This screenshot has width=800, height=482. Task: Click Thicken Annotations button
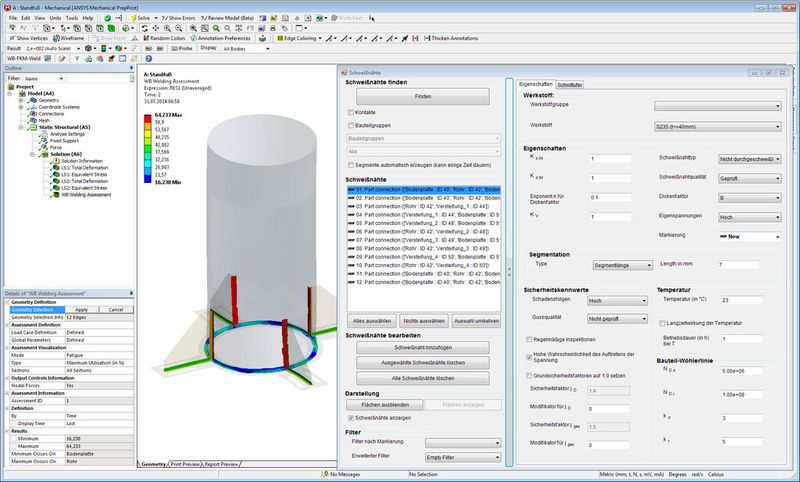451,38
